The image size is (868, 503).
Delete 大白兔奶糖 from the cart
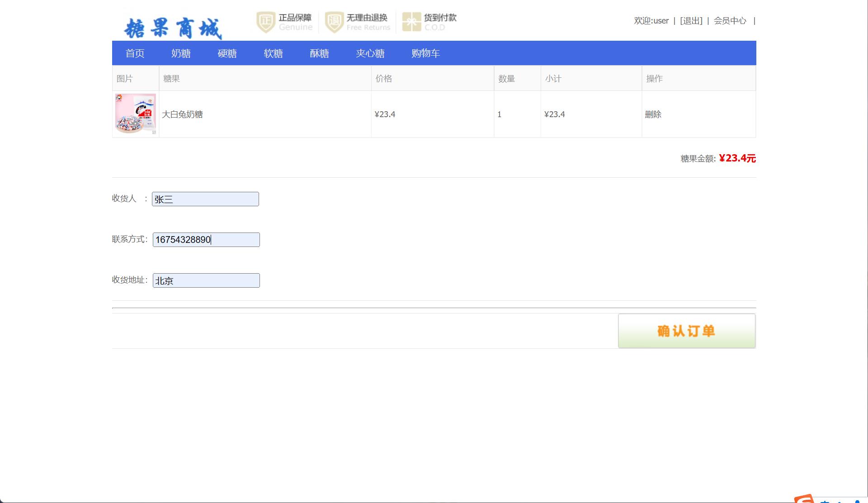(x=653, y=114)
